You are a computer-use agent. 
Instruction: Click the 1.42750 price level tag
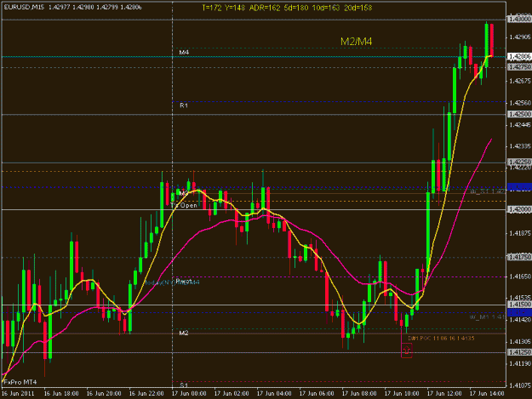(x=519, y=67)
